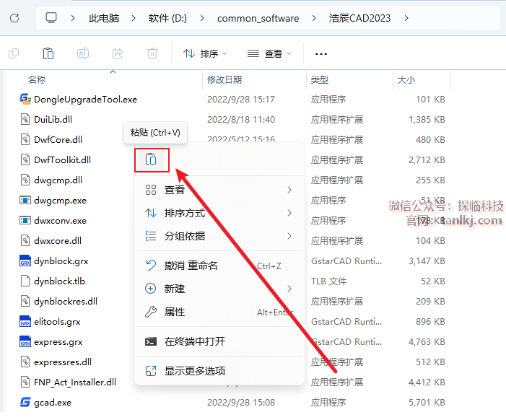Click the refresh icon in address bar

pos(14,18)
